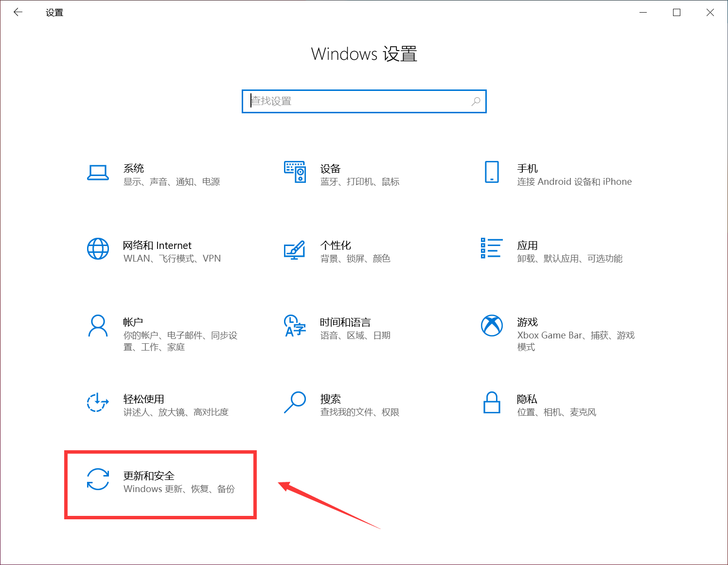Click the 卸载、默认应用、可选功能 description text

point(570,259)
